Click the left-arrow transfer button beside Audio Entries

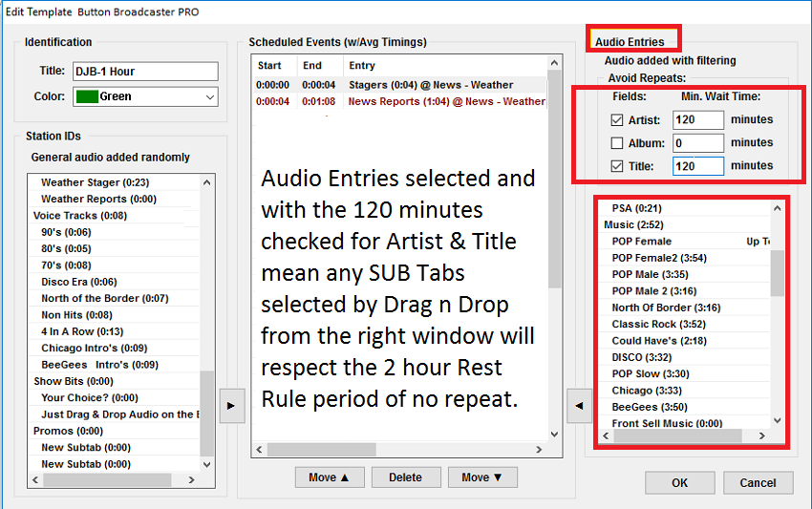[x=577, y=405]
